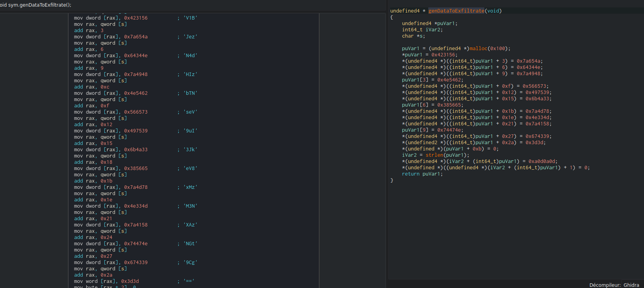Click the '9Cg' comment in disassembly

pyautogui.click(x=190, y=263)
